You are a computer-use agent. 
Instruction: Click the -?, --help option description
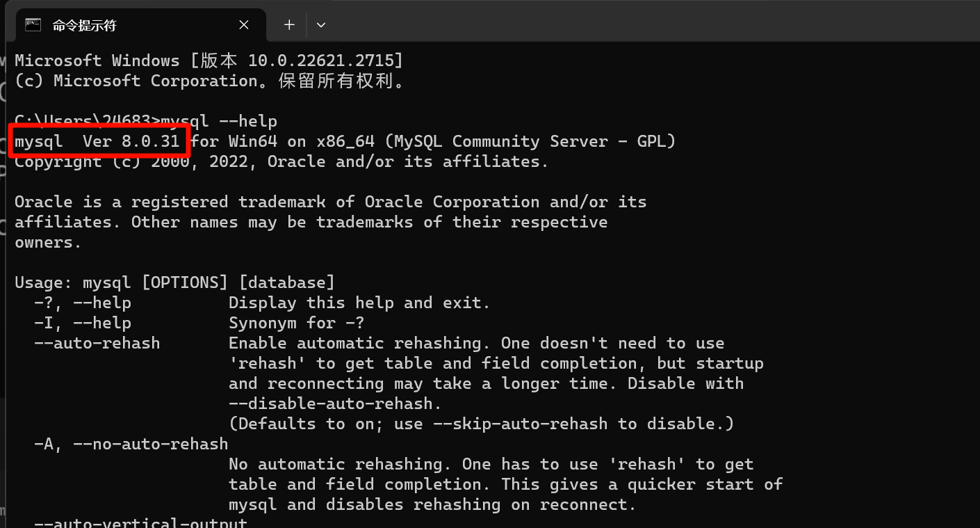click(x=359, y=302)
